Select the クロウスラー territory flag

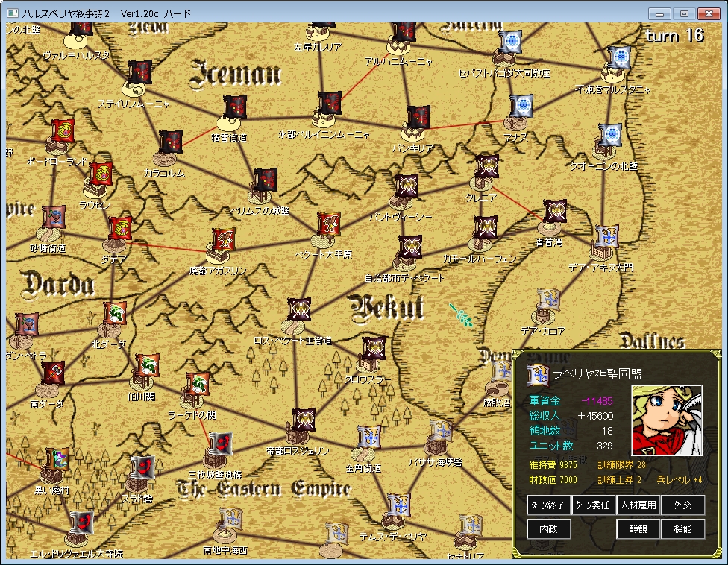[x=374, y=348]
